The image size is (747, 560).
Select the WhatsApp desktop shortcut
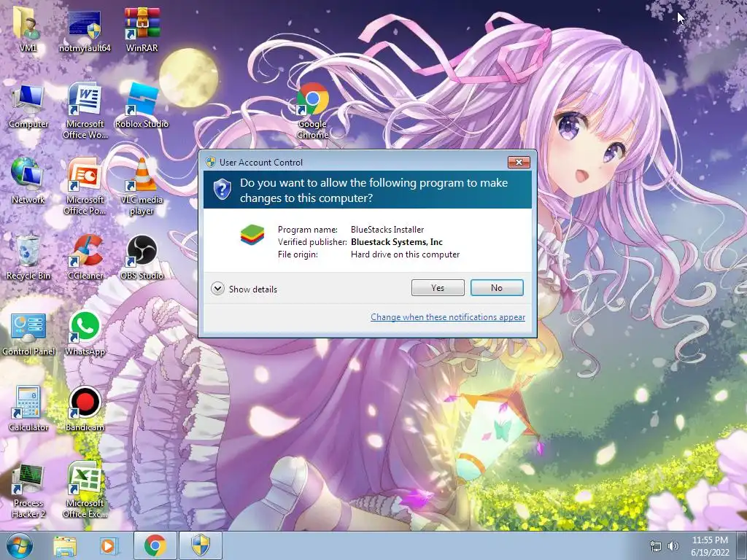point(85,333)
